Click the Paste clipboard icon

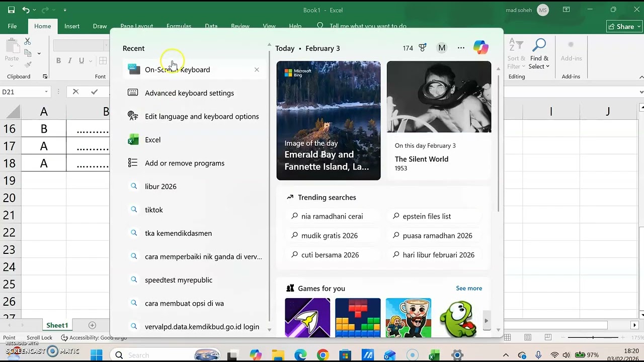coord(12,46)
